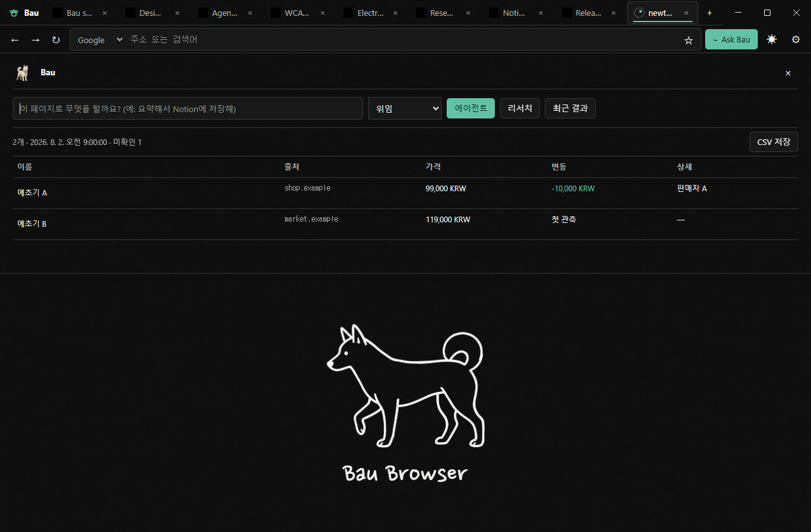Bookmark page with the star icon
This screenshot has width=811, height=532.
pyautogui.click(x=689, y=40)
